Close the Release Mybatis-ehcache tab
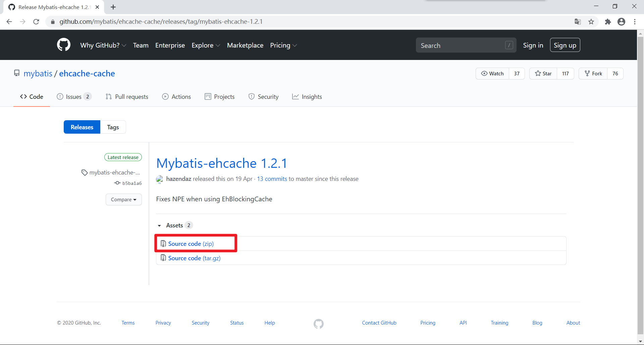This screenshot has width=644, height=345. pos(97,7)
